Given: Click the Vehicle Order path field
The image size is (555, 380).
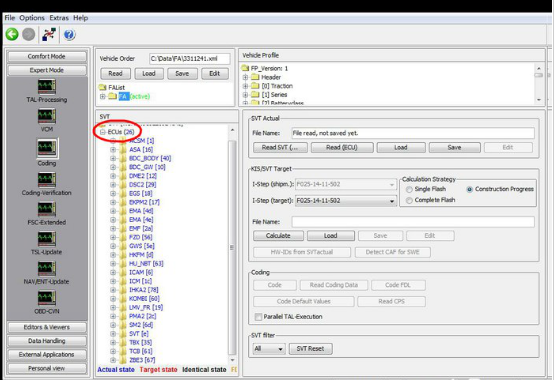Looking at the screenshot, I should 190,59.
